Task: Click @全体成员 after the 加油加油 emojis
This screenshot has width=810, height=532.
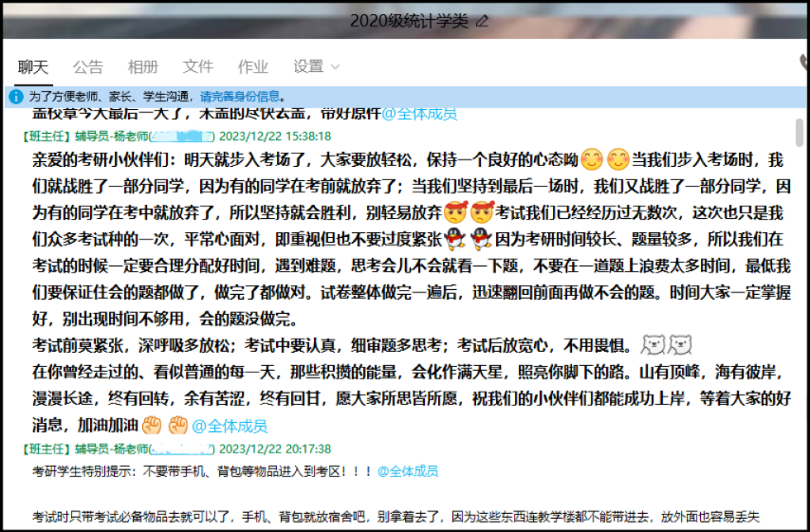Action: point(230,426)
